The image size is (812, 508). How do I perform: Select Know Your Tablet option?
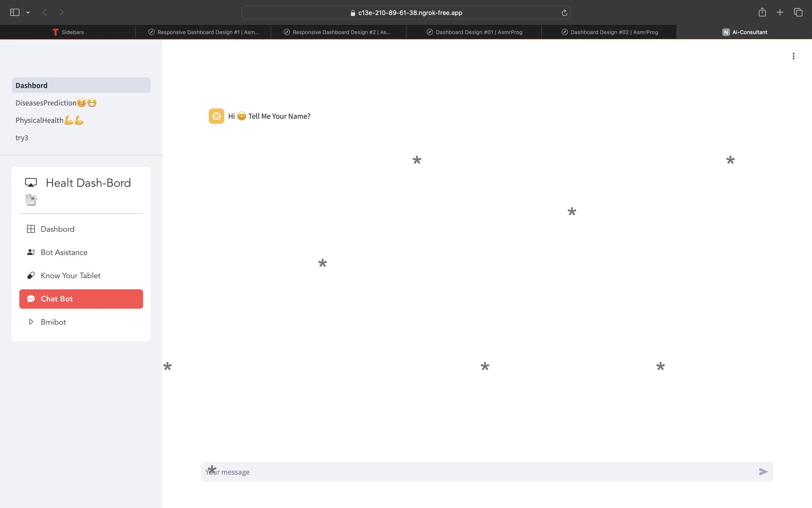[71, 275]
